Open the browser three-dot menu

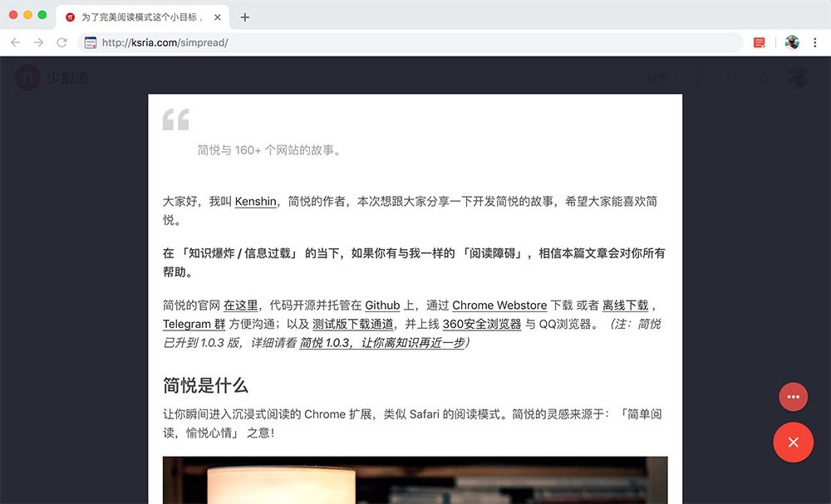click(x=815, y=42)
